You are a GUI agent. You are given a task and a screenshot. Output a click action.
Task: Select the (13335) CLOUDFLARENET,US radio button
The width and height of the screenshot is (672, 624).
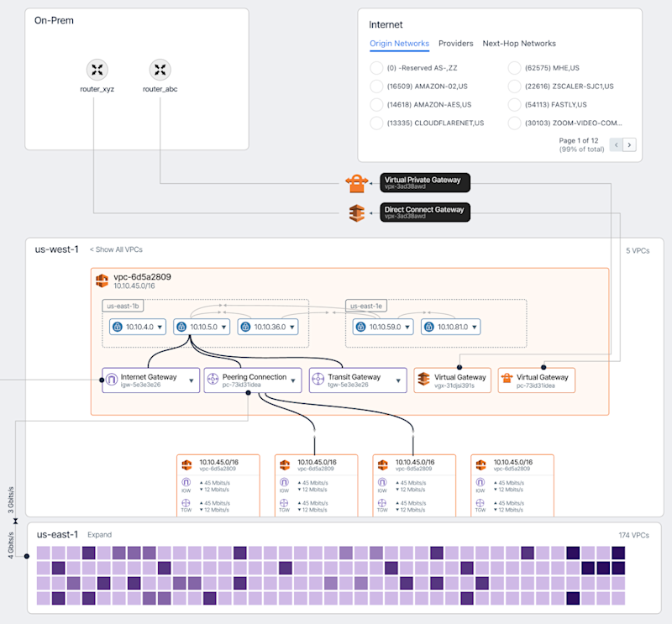(x=376, y=123)
